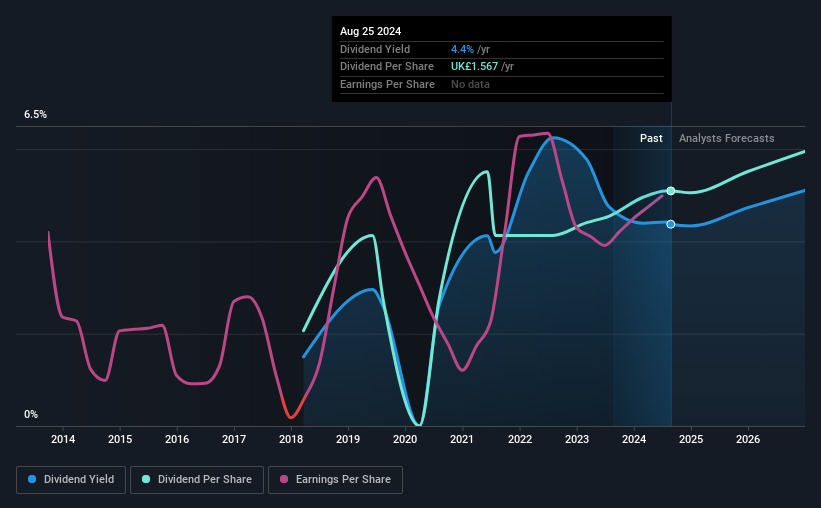Click the 2022 axis year label
This screenshot has height=508, width=821.
click(520, 439)
